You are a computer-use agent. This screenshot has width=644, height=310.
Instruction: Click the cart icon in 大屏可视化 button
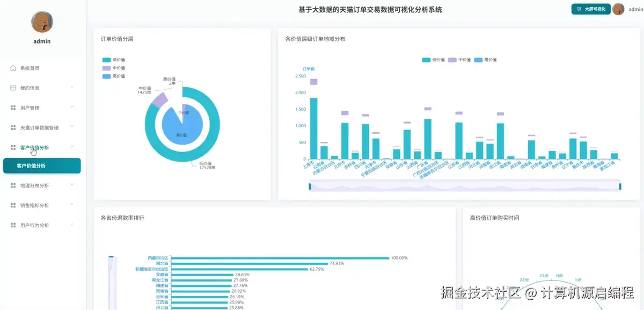pyautogui.click(x=579, y=9)
